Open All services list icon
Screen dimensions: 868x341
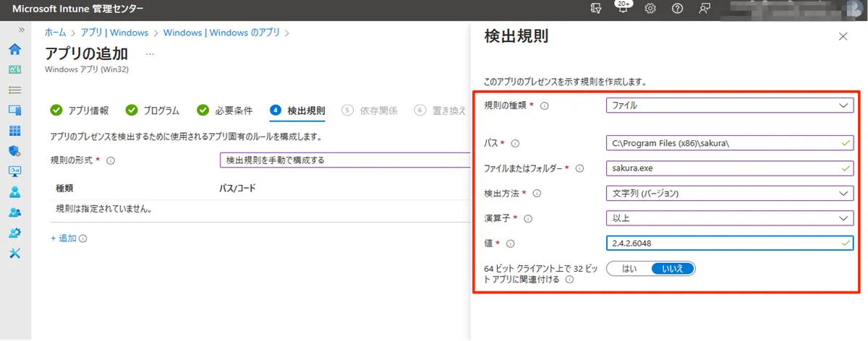pos(14,90)
